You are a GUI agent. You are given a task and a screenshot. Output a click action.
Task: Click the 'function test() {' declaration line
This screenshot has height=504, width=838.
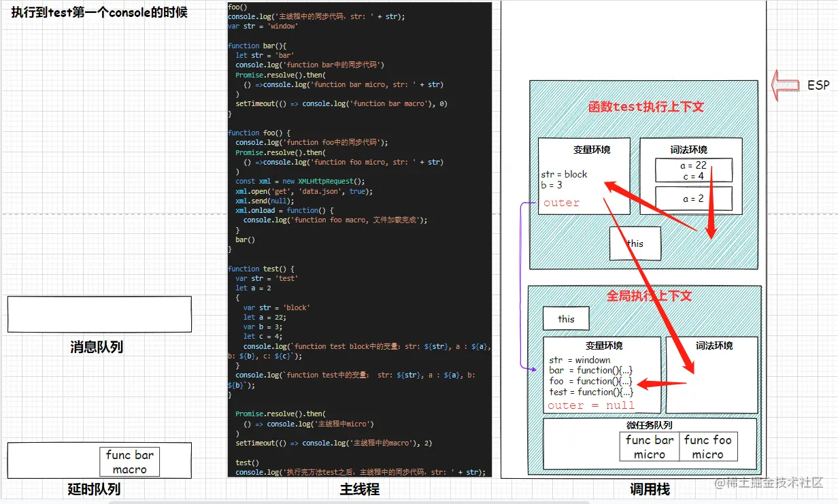[261, 269]
